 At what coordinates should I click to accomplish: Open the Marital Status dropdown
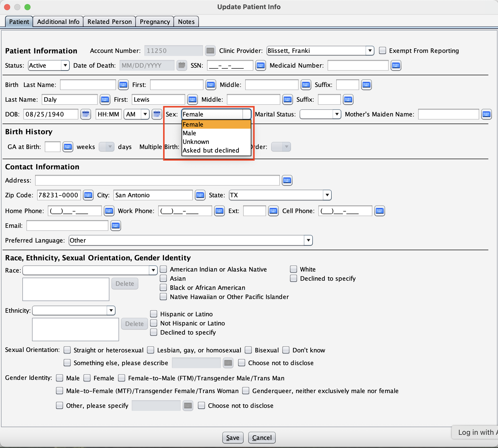(337, 114)
